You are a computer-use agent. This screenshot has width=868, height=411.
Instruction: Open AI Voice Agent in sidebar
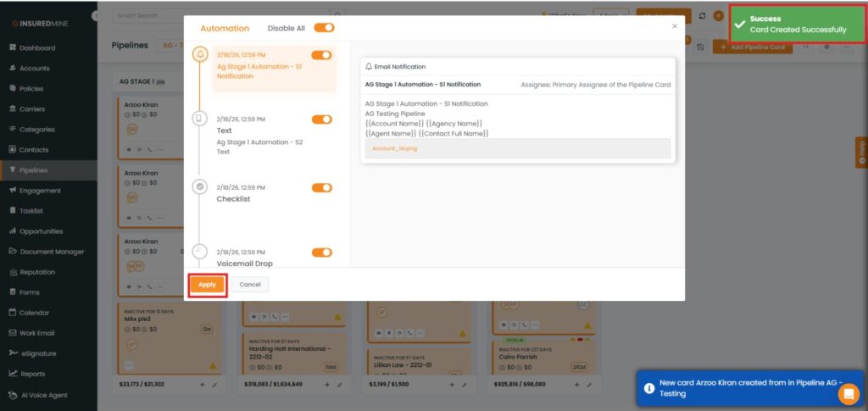(43, 395)
